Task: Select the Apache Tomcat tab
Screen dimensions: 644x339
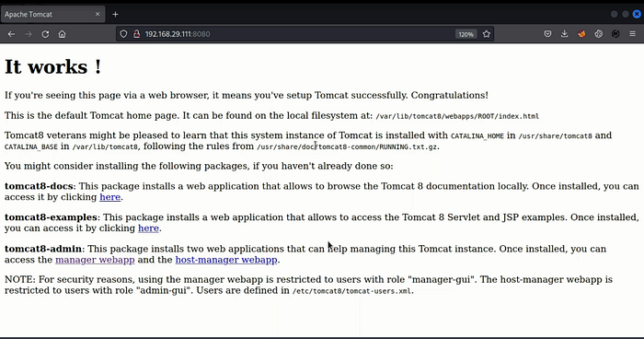Action: click(52, 15)
